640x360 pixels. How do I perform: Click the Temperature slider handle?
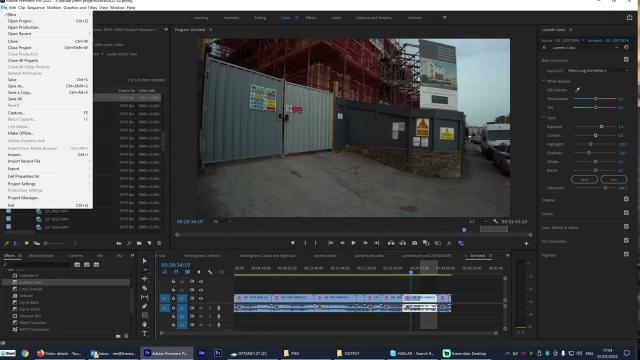tap(596, 99)
